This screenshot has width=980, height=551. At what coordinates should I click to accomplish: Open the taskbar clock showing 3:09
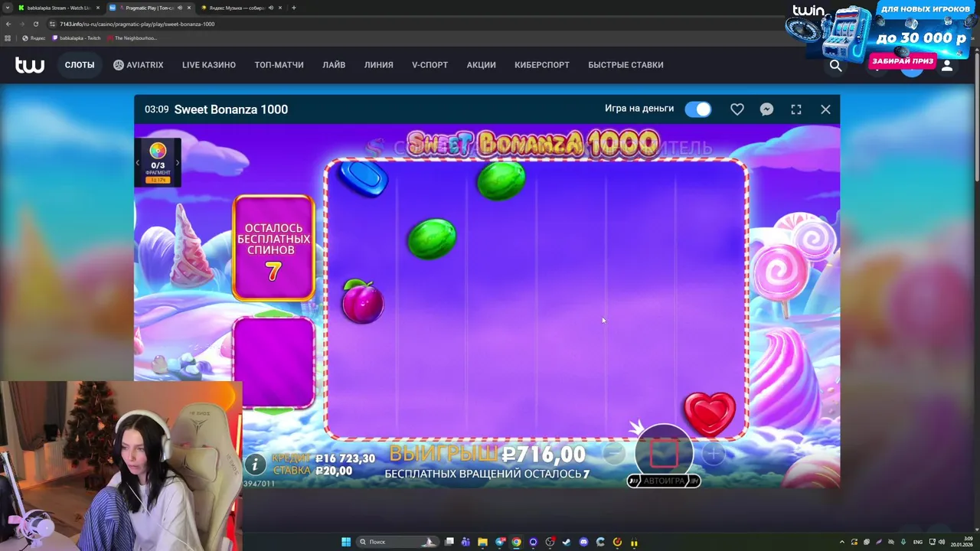pyautogui.click(x=962, y=542)
